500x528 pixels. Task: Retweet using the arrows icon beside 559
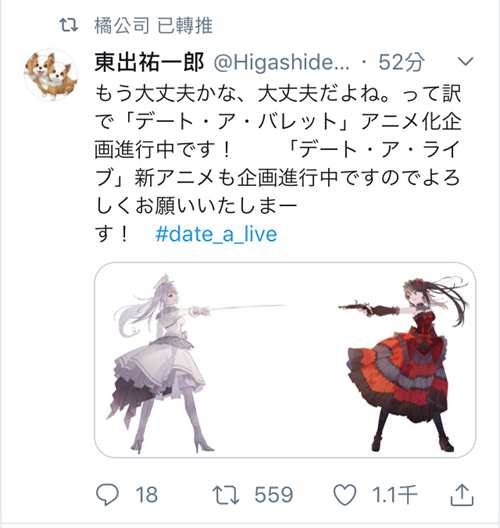tap(226, 495)
